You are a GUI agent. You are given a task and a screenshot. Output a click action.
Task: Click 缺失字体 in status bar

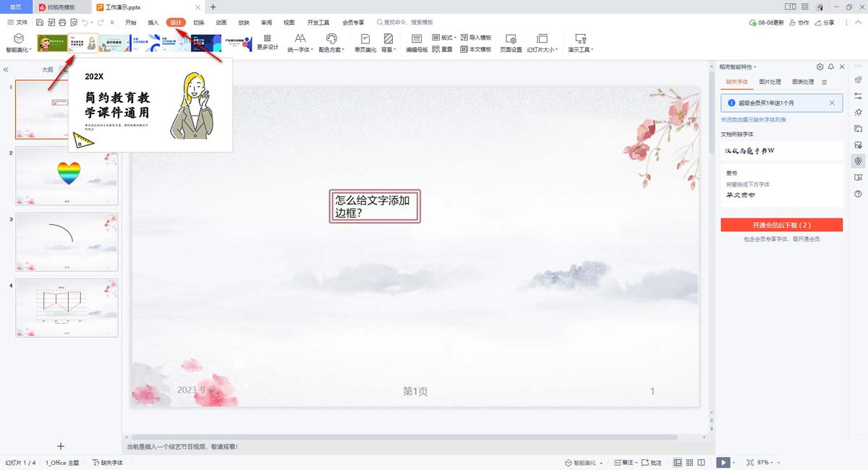point(108,462)
